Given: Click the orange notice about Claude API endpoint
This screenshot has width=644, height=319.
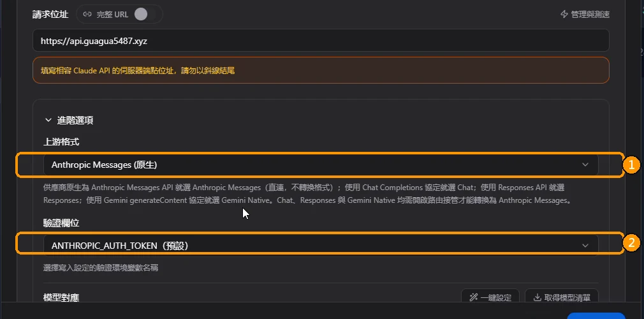Looking at the screenshot, I should pyautogui.click(x=321, y=70).
